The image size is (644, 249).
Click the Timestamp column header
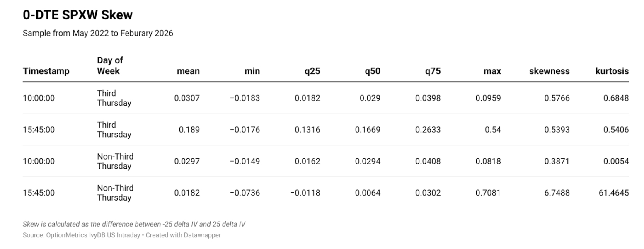coord(46,71)
